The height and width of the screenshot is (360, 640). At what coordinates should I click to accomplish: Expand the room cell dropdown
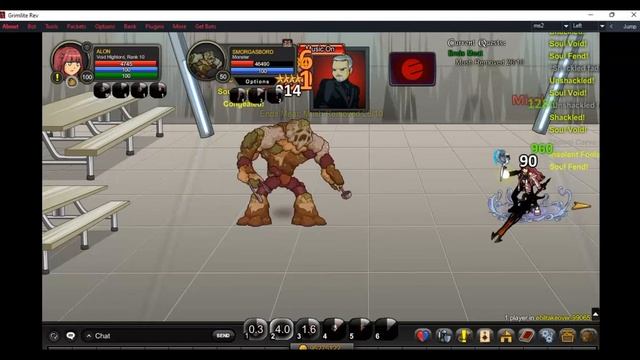566,26
